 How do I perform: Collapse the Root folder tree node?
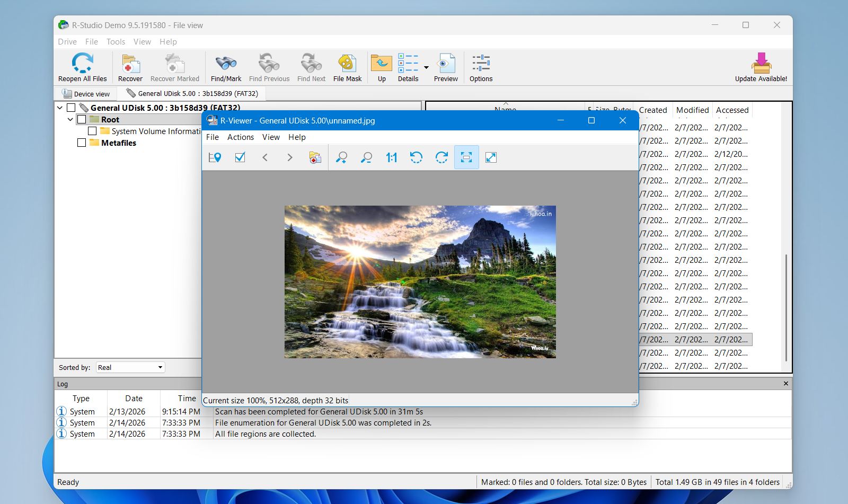pyautogui.click(x=70, y=119)
